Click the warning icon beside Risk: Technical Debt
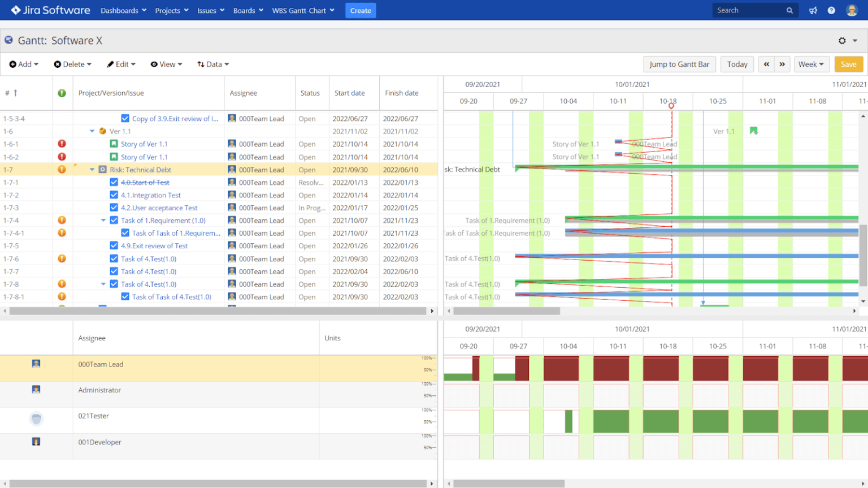The image size is (868, 488). click(x=62, y=169)
